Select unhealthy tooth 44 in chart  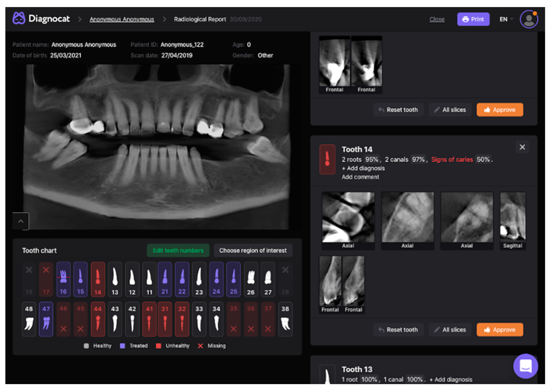98,319
